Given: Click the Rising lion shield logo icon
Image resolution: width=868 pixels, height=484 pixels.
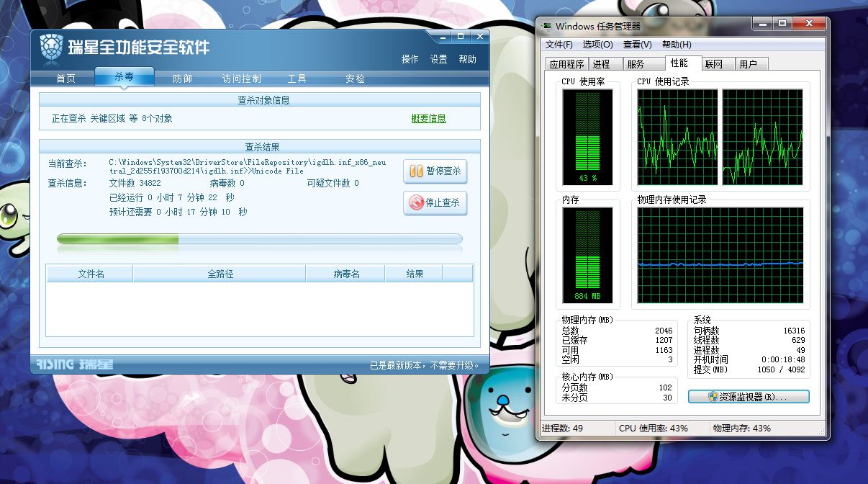Looking at the screenshot, I should [51, 48].
